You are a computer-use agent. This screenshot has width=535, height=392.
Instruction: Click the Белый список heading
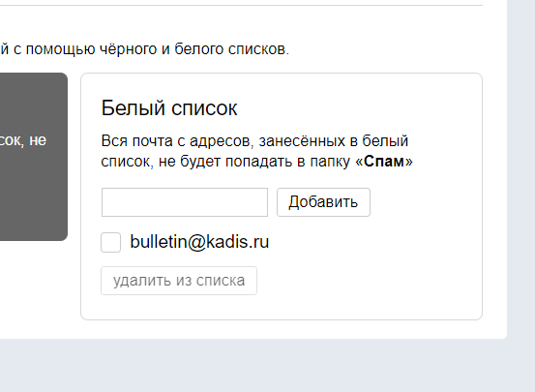pos(169,108)
